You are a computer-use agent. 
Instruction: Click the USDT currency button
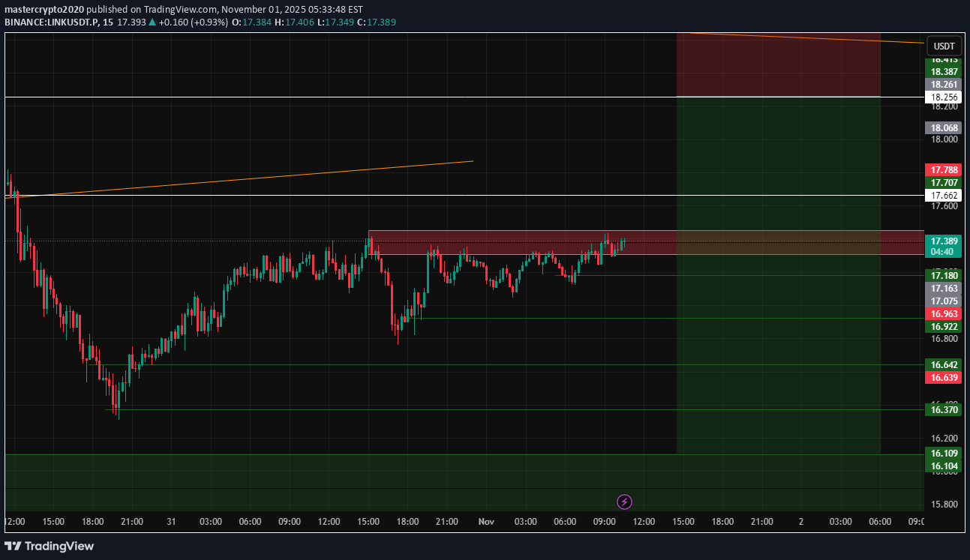[x=944, y=46]
